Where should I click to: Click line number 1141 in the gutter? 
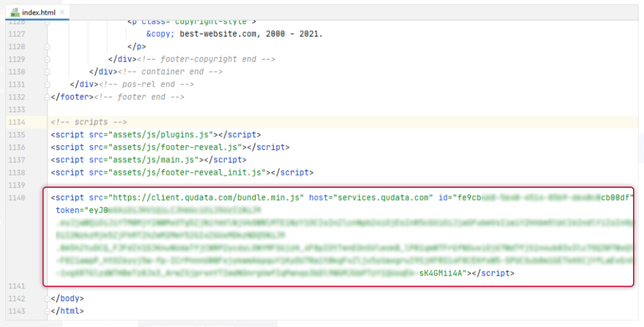(17, 286)
